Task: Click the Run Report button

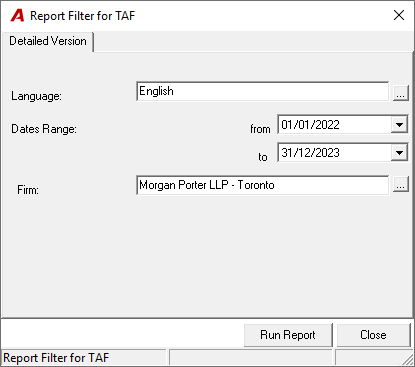Action: click(x=288, y=335)
